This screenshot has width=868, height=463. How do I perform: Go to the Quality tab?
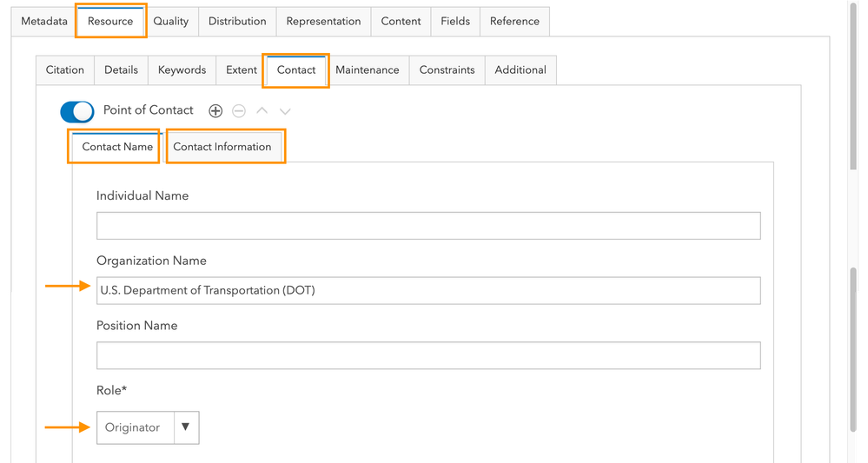pos(171,21)
